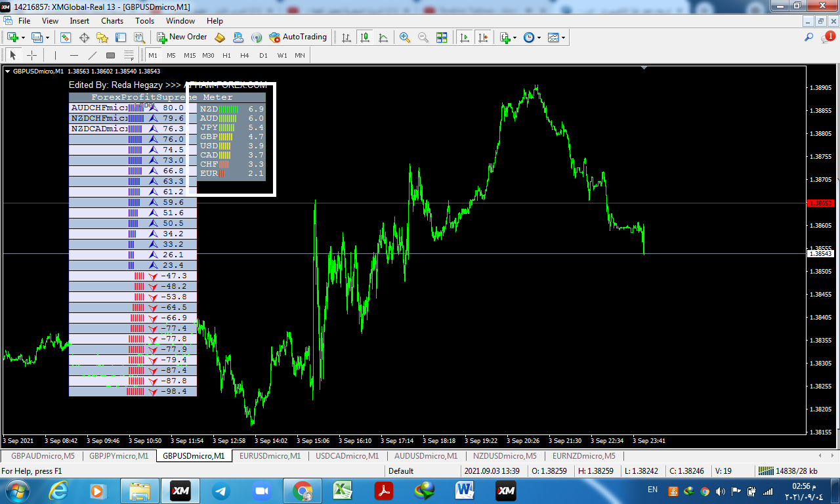Select the gray rectangle drawing tool
The height and width of the screenshot is (504, 840).
[110, 55]
